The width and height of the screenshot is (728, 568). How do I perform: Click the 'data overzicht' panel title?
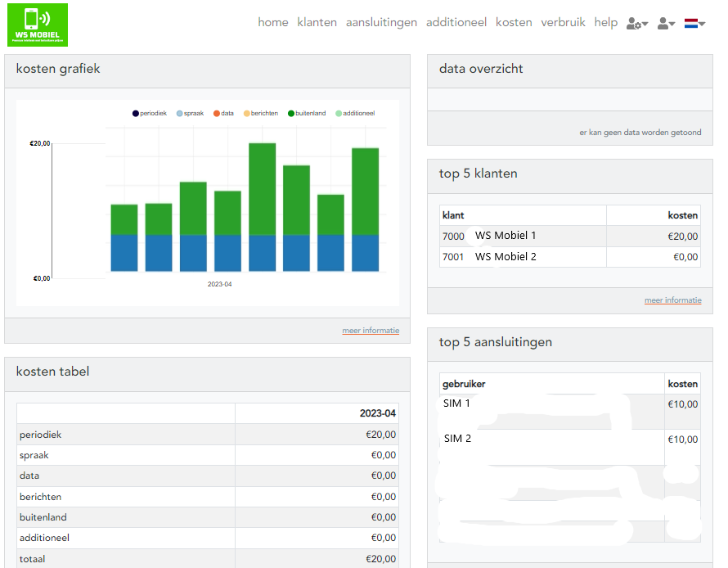point(481,69)
